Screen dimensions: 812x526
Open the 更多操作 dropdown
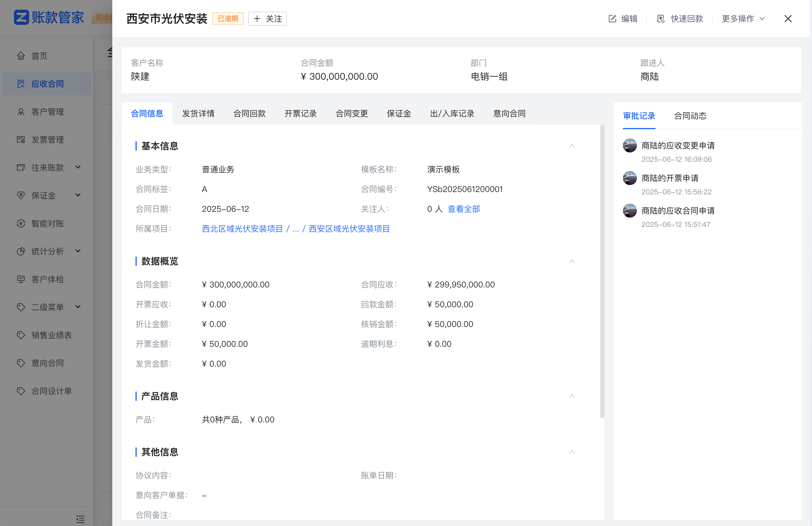(x=743, y=18)
